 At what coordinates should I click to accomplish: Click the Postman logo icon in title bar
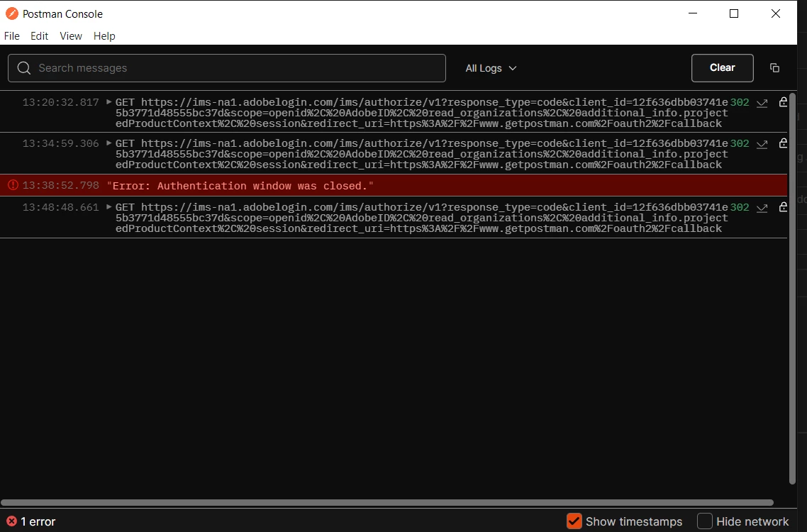click(11, 14)
